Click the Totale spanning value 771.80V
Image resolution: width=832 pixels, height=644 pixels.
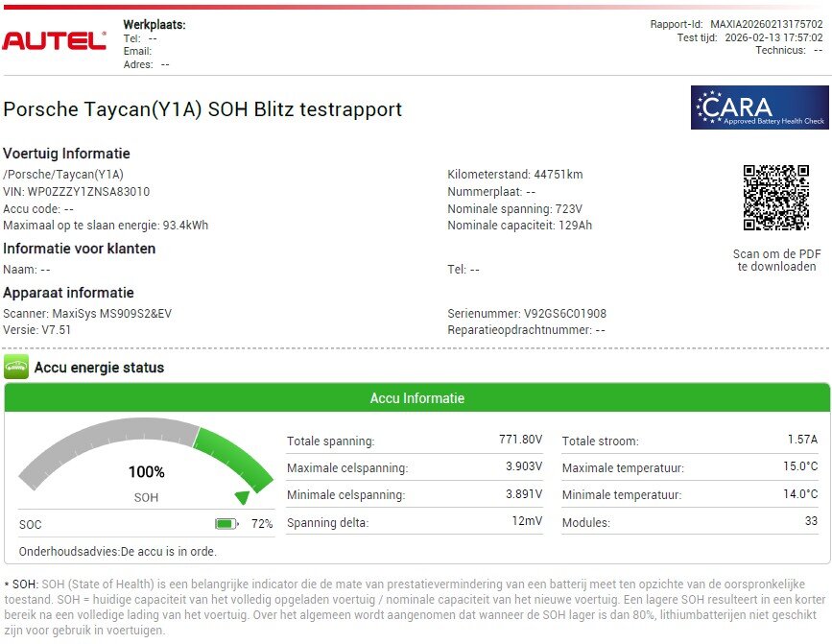[x=523, y=440]
